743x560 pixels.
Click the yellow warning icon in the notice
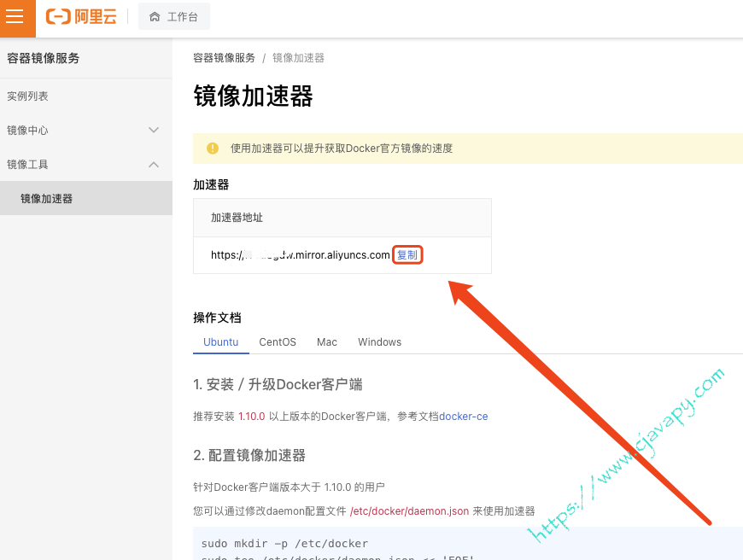[x=213, y=149]
